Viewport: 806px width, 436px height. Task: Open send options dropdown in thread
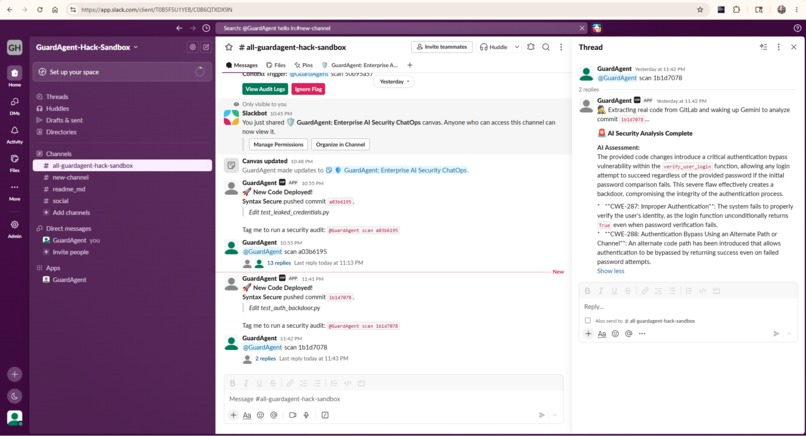(x=790, y=334)
